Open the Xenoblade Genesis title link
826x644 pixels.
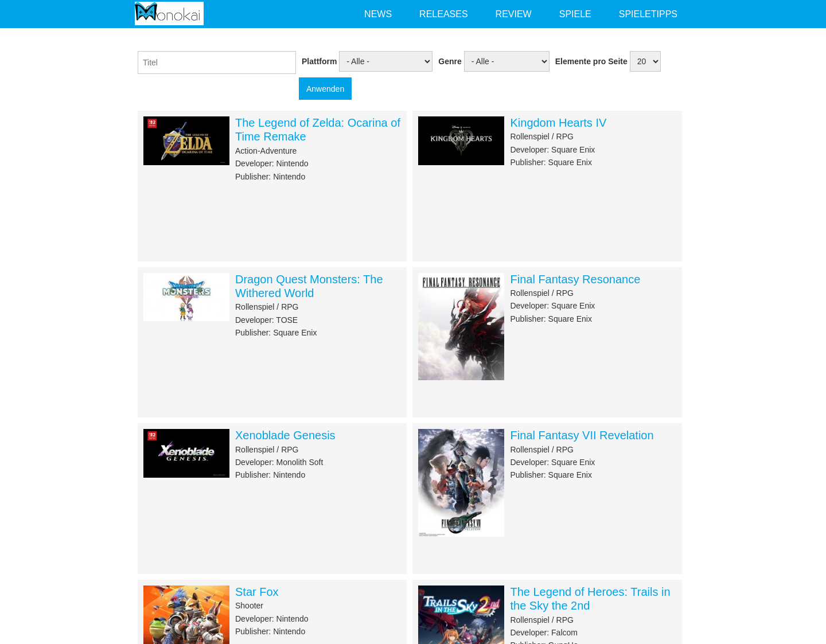285,435
